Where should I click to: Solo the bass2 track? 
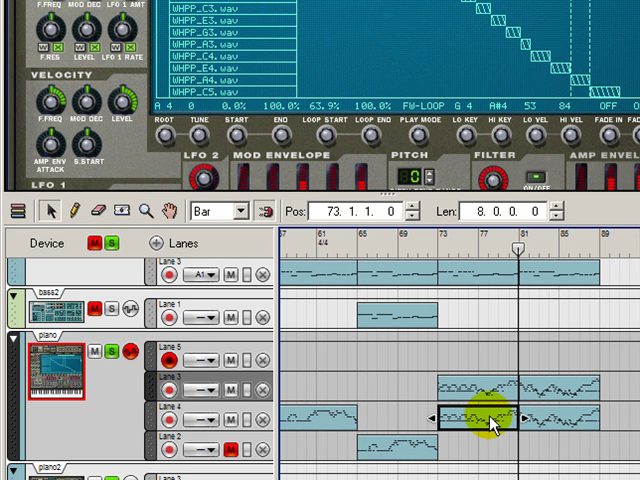click(x=111, y=309)
